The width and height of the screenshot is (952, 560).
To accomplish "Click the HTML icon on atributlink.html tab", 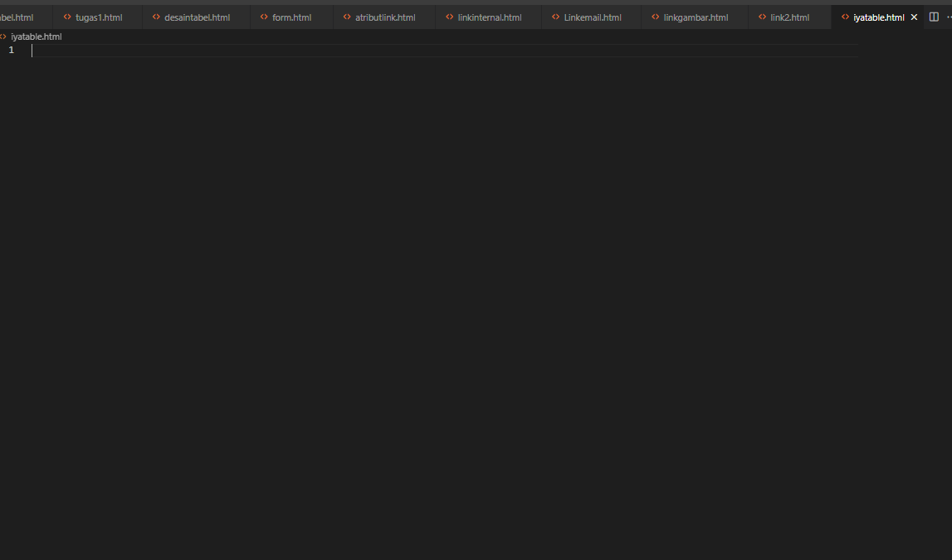I will pyautogui.click(x=346, y=16).
